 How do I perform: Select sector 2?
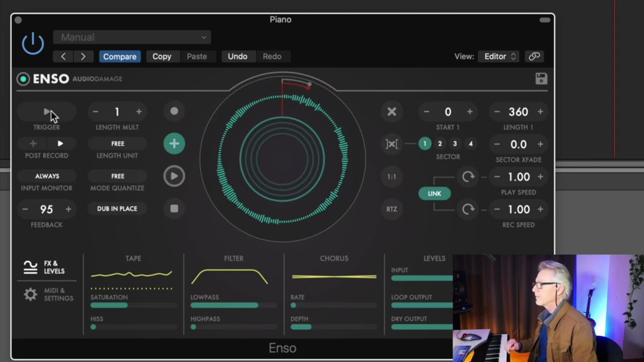[440, 144]
